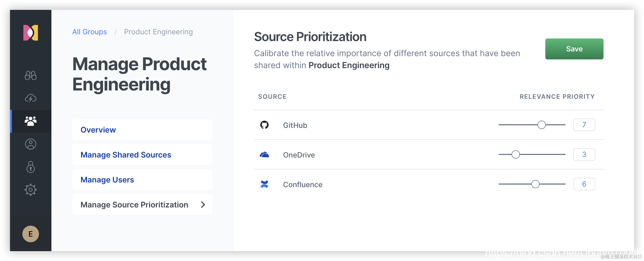644x261 pixels.
Task: Go to Manage Shared Sources
Action: click(126, 155)
